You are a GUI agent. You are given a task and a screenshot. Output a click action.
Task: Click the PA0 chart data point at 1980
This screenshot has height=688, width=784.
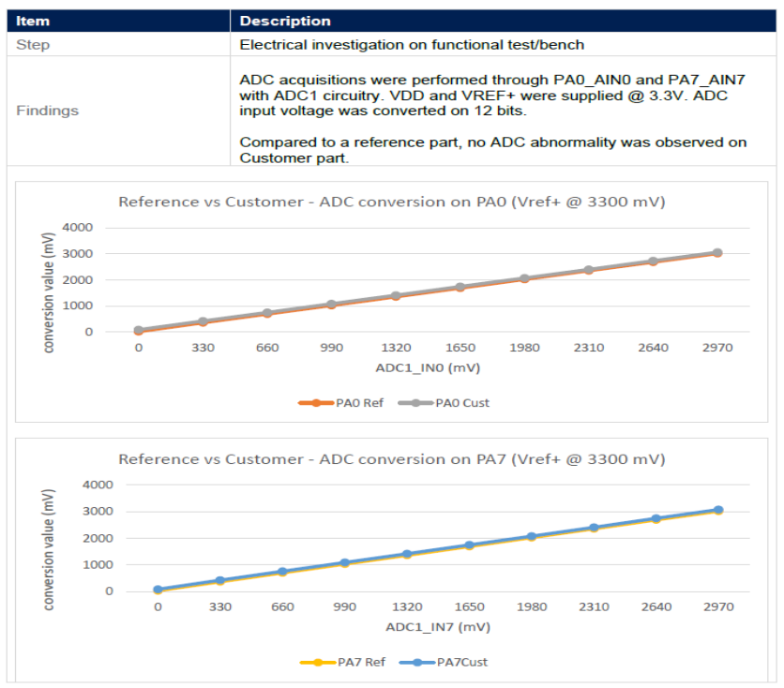524,278
